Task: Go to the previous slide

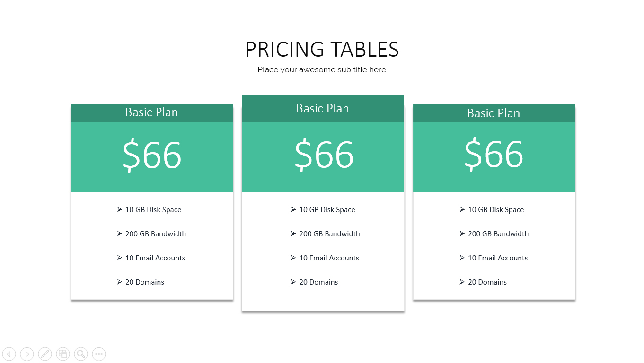Action: click(9, 354)
